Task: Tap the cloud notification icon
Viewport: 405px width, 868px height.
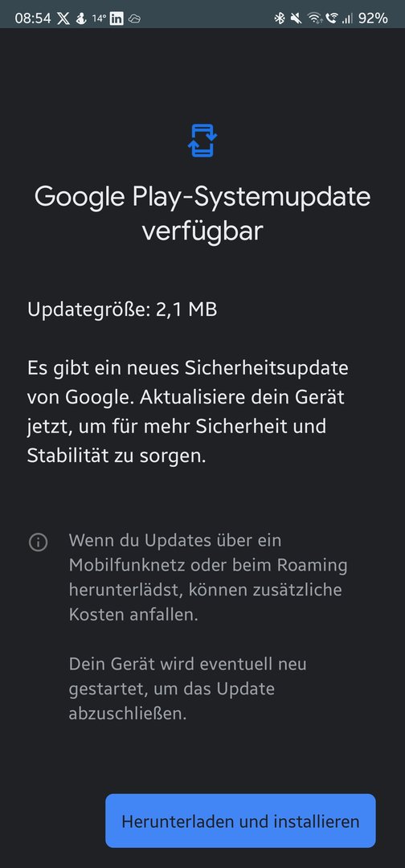Action: [x=134, y=18]
